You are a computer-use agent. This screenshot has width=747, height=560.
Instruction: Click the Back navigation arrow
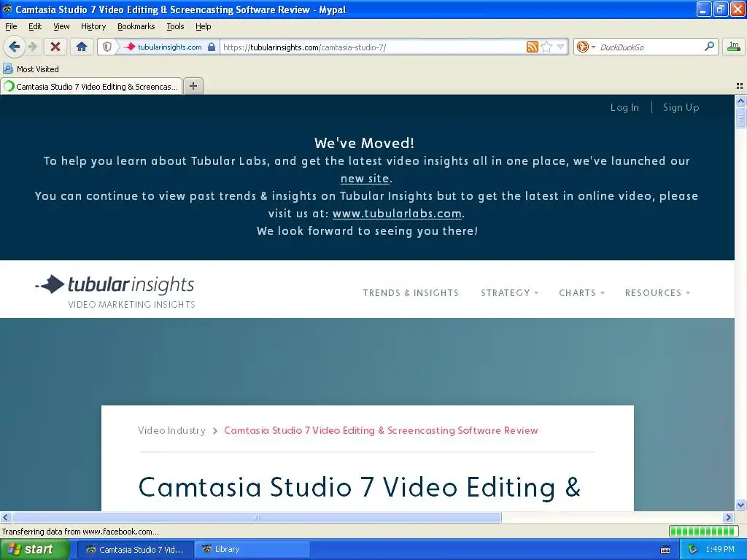(x=14, y=47)
